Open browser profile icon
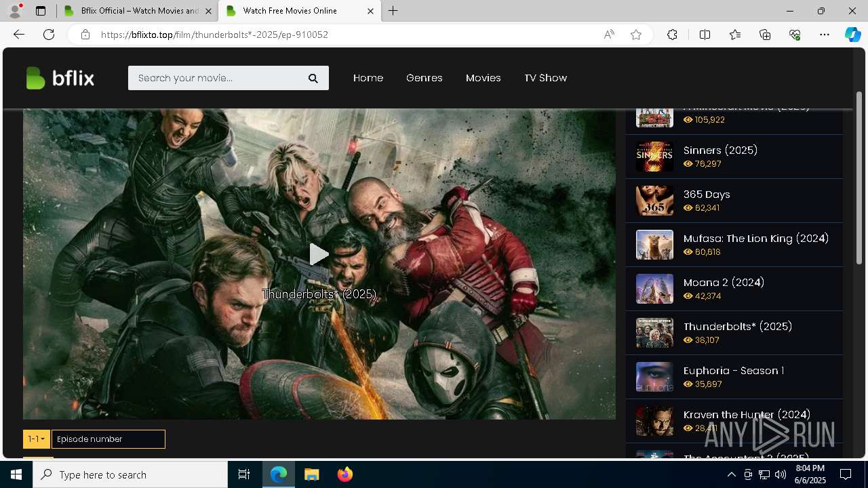The image size is (868, 488). point(14,11)
